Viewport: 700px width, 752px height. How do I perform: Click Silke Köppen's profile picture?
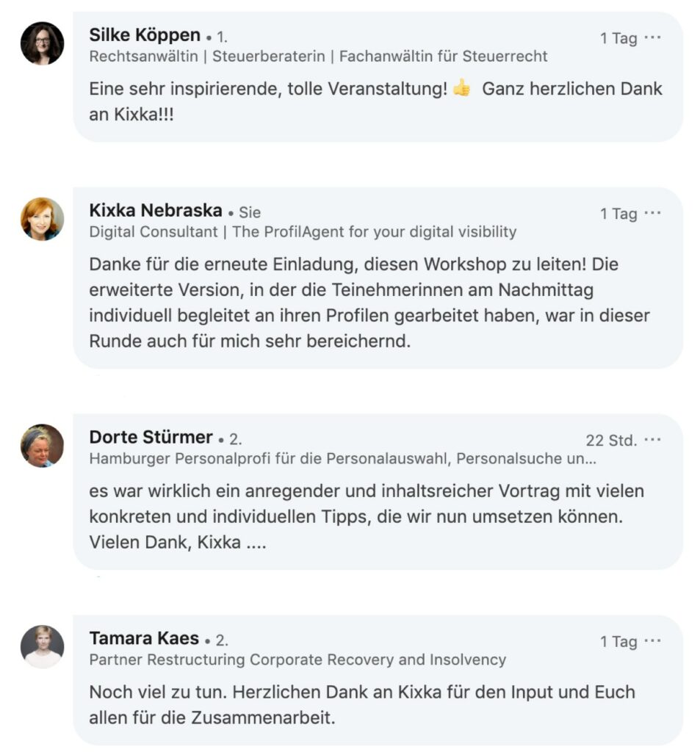(x=42, y=43)
